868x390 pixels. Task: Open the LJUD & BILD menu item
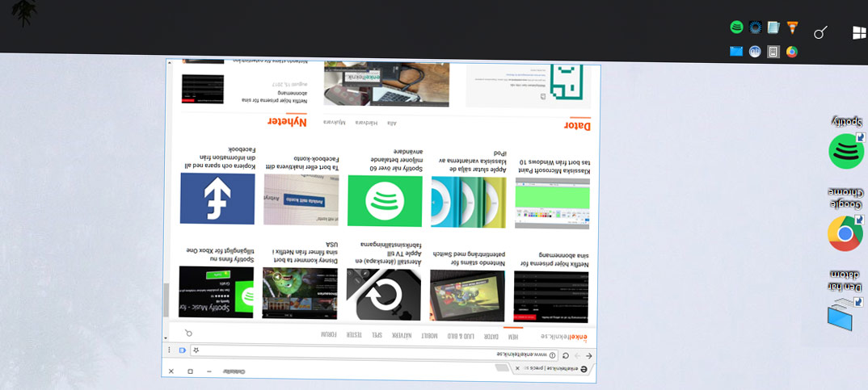[461, 336]
